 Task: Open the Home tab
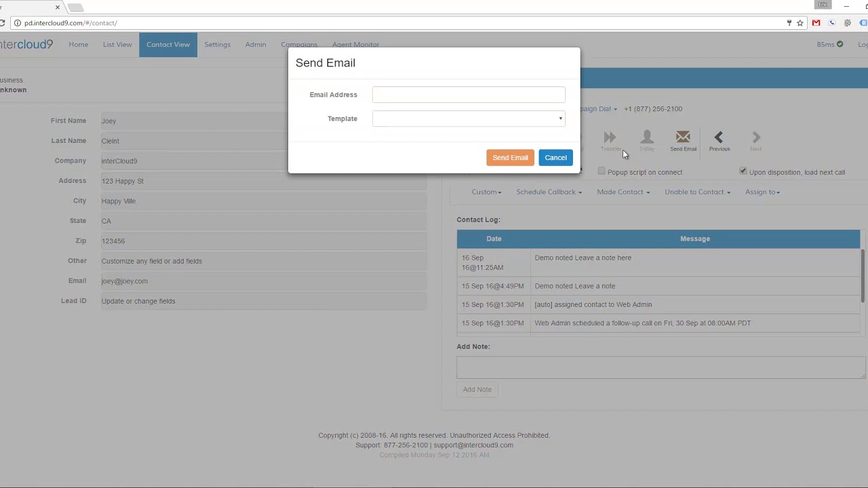(79, 45)
